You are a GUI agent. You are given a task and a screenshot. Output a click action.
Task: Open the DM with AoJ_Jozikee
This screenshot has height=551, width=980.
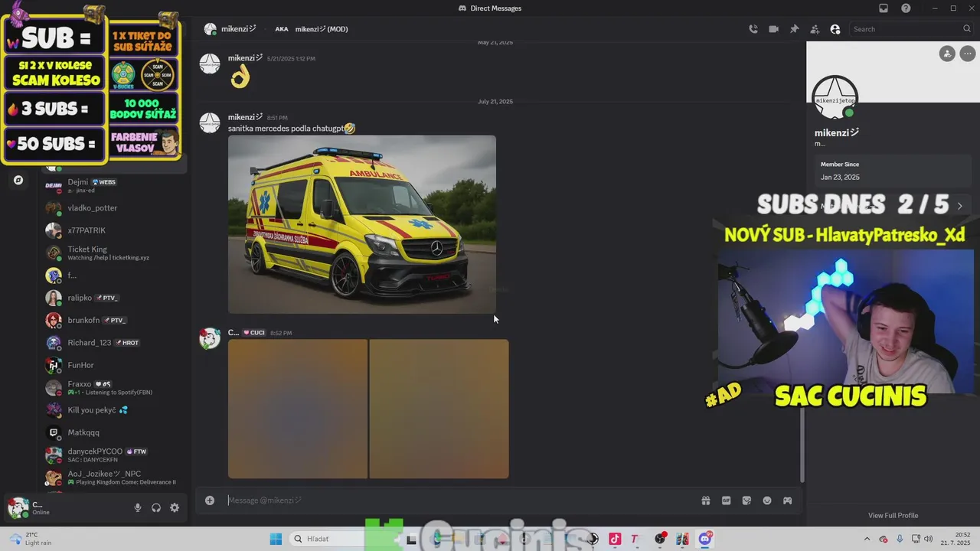click(x=113, y=478)
